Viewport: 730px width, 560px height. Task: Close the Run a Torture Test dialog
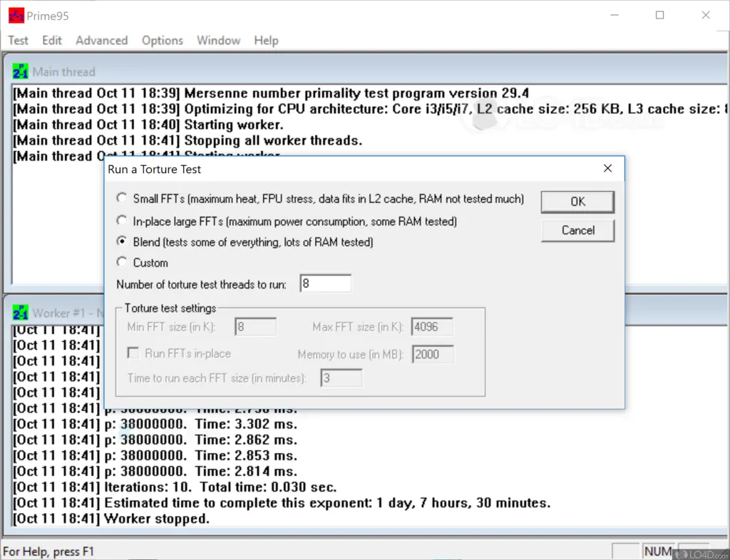point(607,168)
